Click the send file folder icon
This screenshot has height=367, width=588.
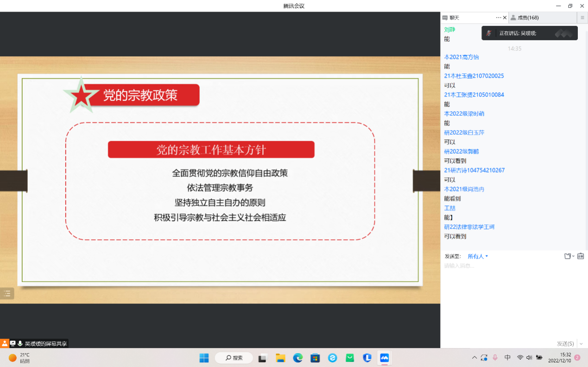[x=567, y=256]
